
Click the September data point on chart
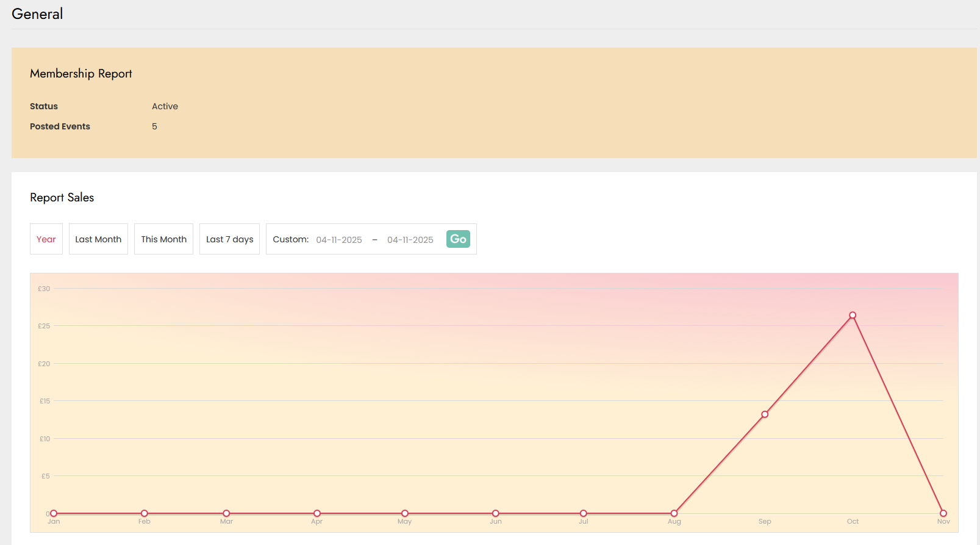pos(765,414)
